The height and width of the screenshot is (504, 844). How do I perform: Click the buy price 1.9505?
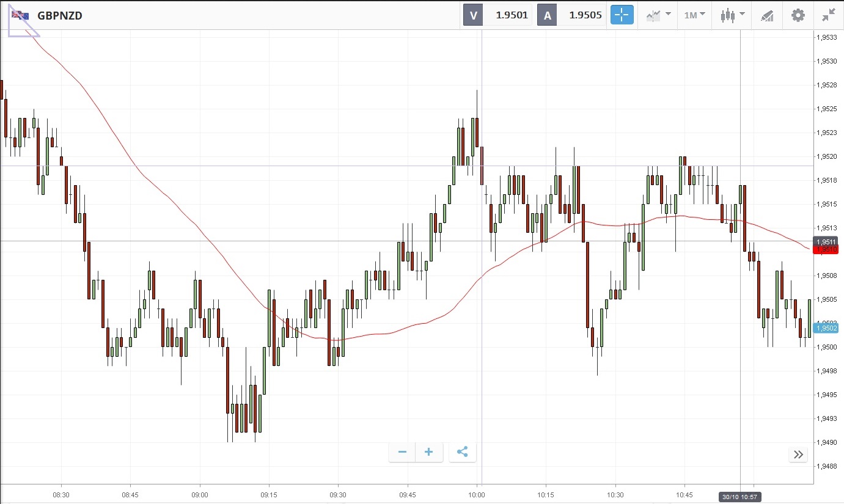click(585, 15)
